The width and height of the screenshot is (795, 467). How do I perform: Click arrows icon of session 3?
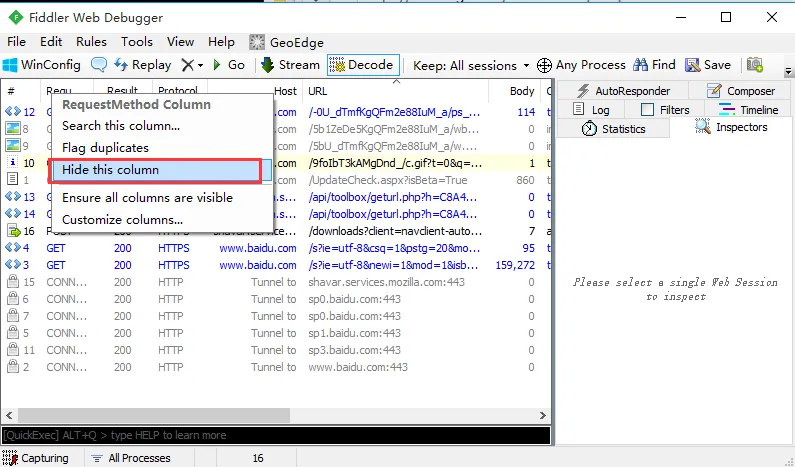tap(13, 265)
